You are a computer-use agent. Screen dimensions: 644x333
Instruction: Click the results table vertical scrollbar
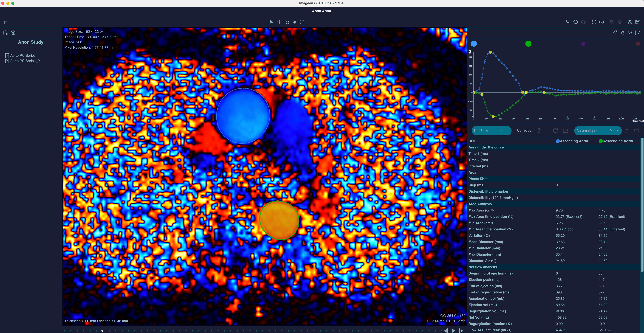(x=642, y=205)
